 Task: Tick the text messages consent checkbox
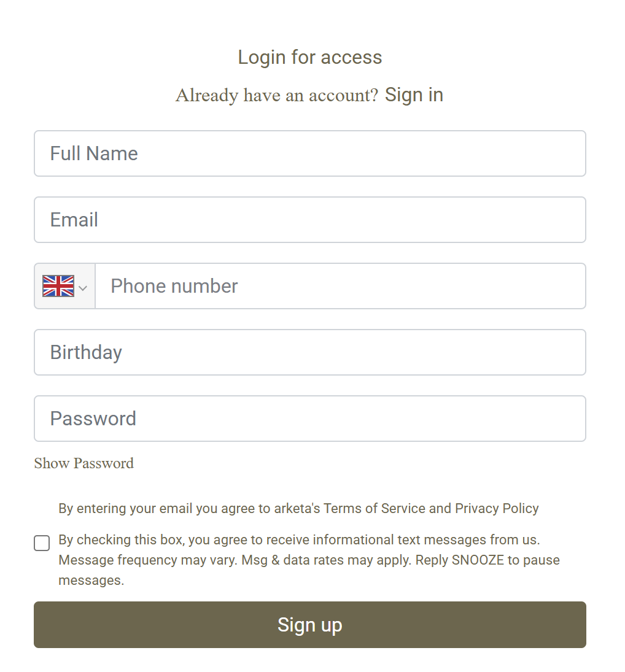click(x=42, y=543)
